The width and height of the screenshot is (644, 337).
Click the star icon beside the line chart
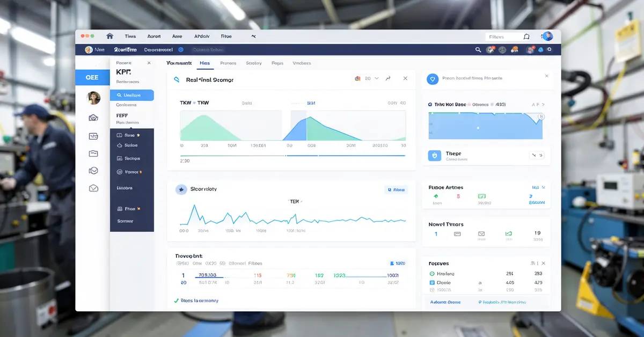(x=181, y=189)
